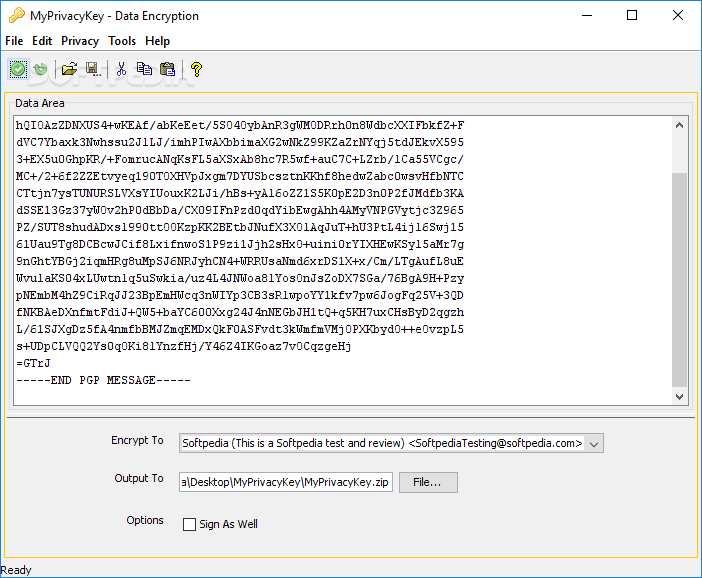Click inside the Output To path field
Image resolution: width=702 pixels, height=578 pixels.
286,482
